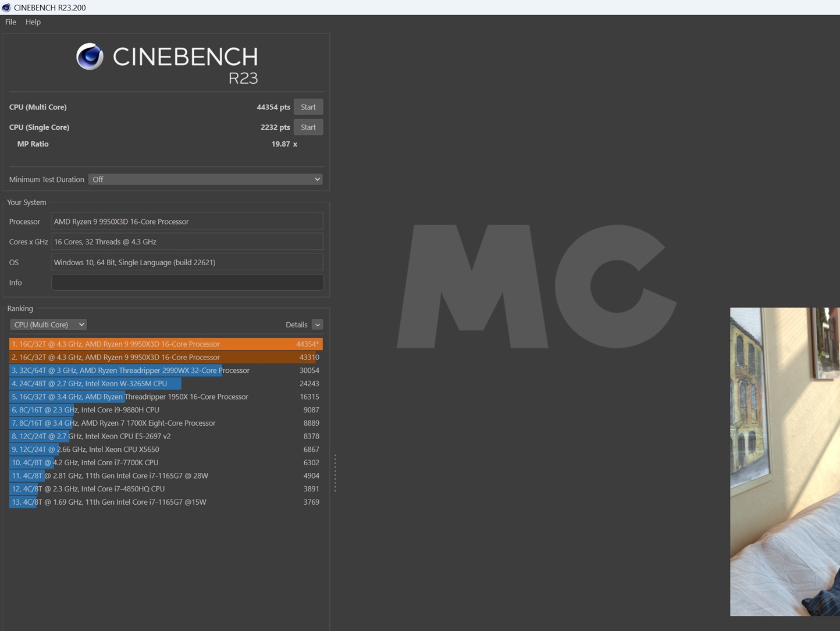
Task: Open the File menu
Action: click(10, 22)
